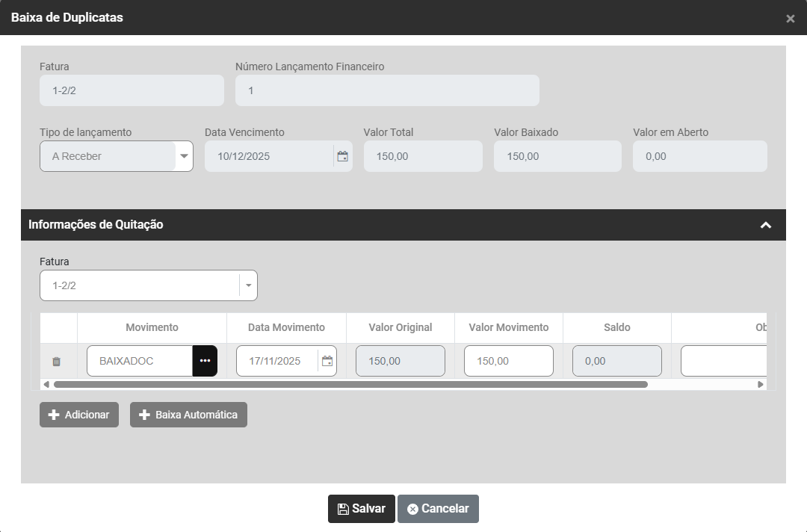The image size is (807, 532).
Task: Delete the BAIXADOC row with trash icon
Action: pos(56,362)
